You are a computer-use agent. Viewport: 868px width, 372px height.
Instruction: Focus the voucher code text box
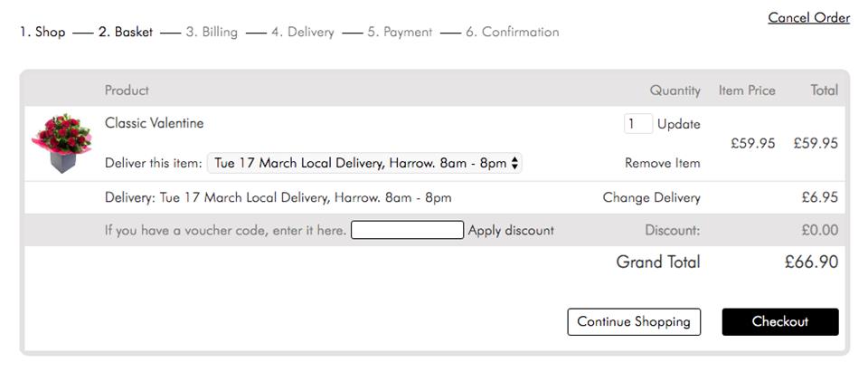click(x=407, y=230)
